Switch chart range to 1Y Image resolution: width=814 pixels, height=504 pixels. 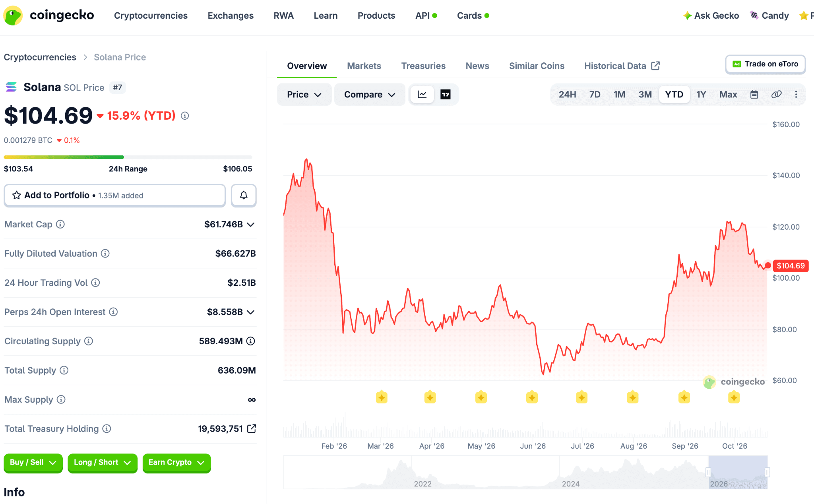coord(701,95)
